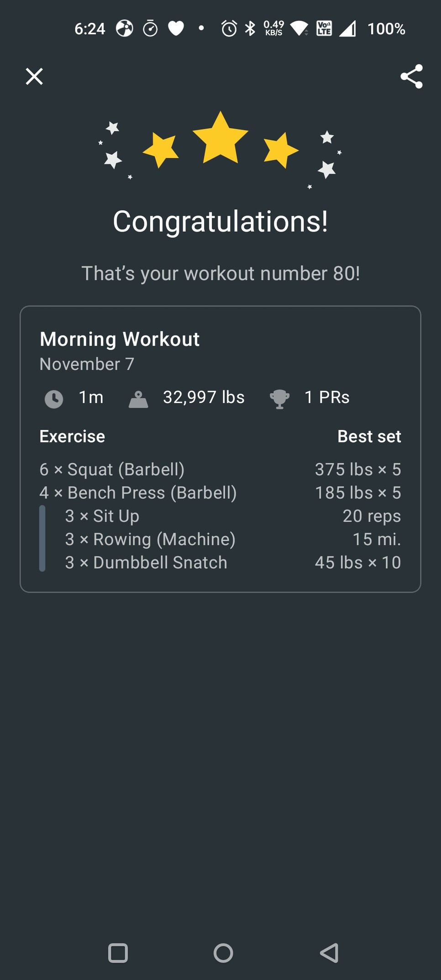Tap the share icon

pos(411,76)
